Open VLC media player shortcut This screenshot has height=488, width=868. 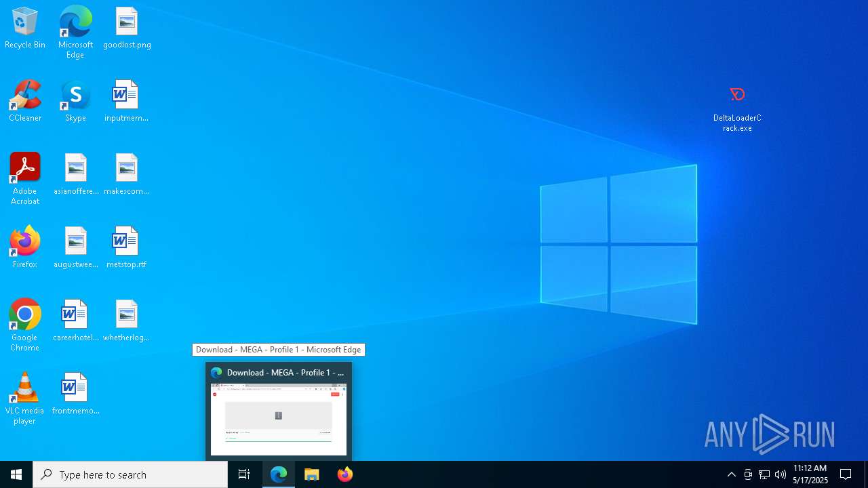pyautogui.click(x=25, y=399)
